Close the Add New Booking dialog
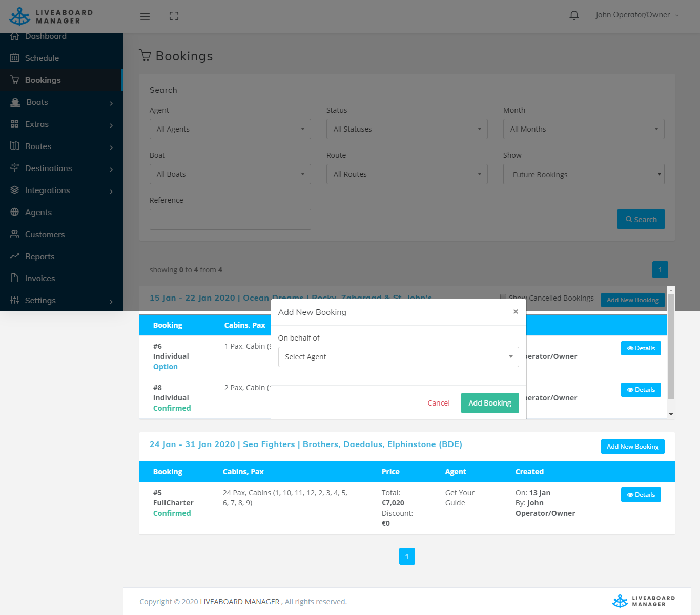The width and height of the screenshot is (700, 615). pyautogui.click(x=516, y=312)
